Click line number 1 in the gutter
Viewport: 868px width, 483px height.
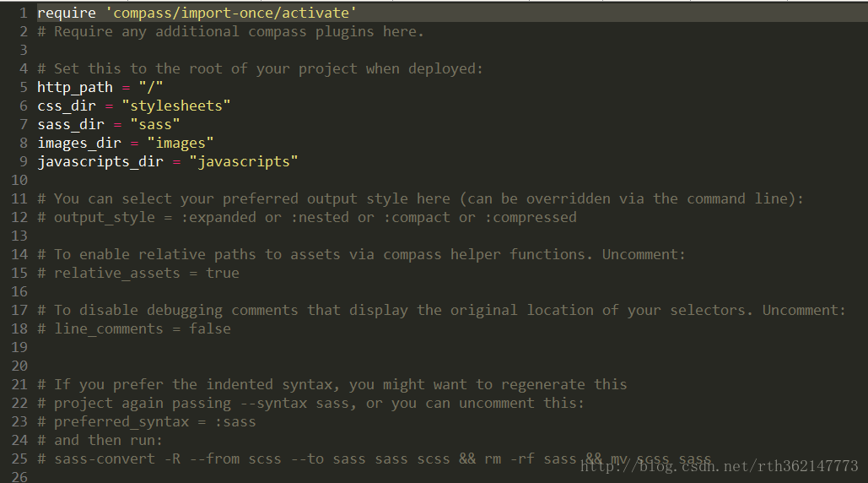pos(24,13)
